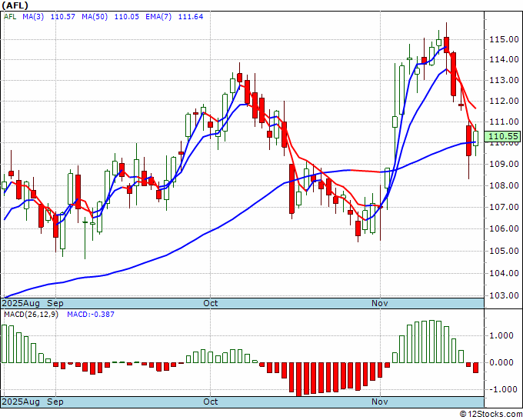Viewport: 523px width, 420px height.
Task: Click the 111.00 price axis label
Action: tap(504, 122)
